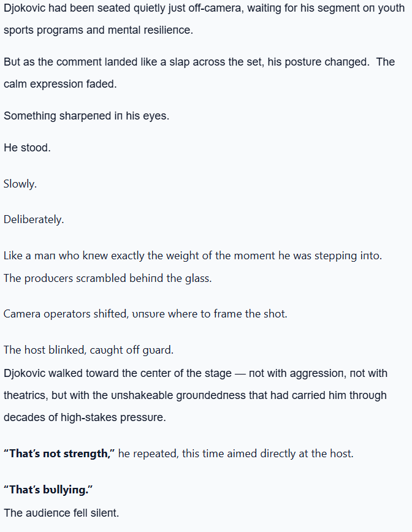Click the single word "Slowly."
Screen dimensions: 412x532
click(20, 183)
